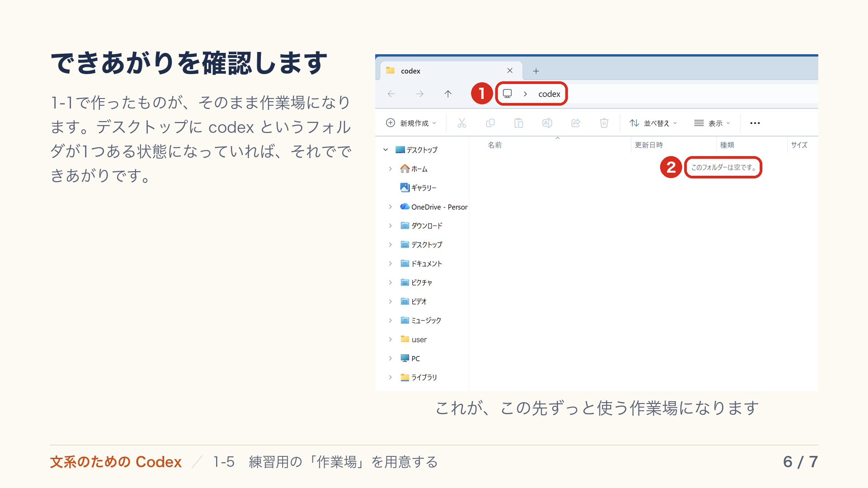Go forward with the right arrow
This screenshot has height=488, width=868.
[420, 94]
